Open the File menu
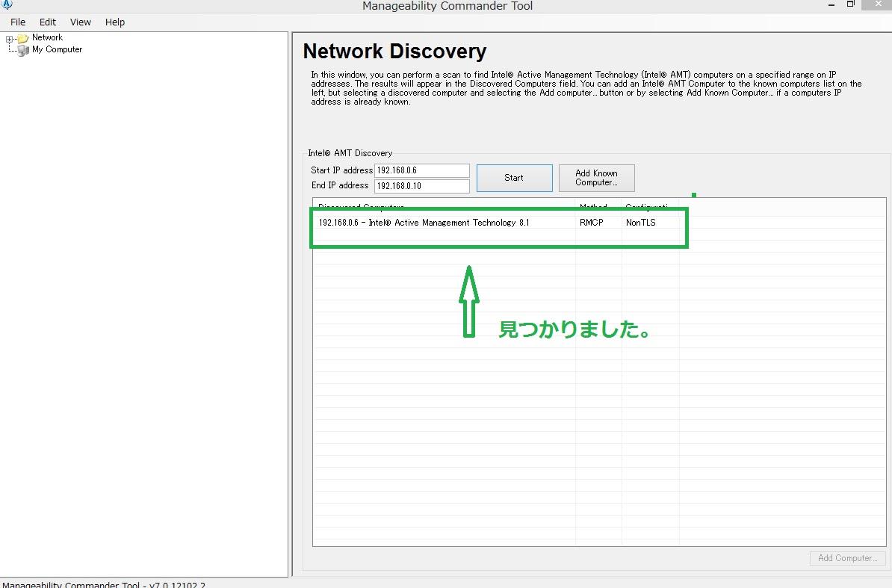This screenshot has width=892, height=588. pos(18,22)
